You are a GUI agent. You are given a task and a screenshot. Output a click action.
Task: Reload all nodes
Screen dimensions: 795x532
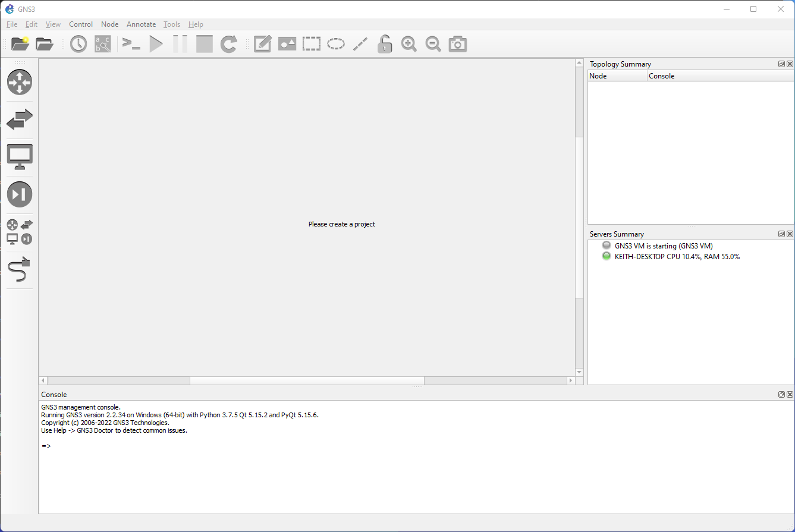229,43
